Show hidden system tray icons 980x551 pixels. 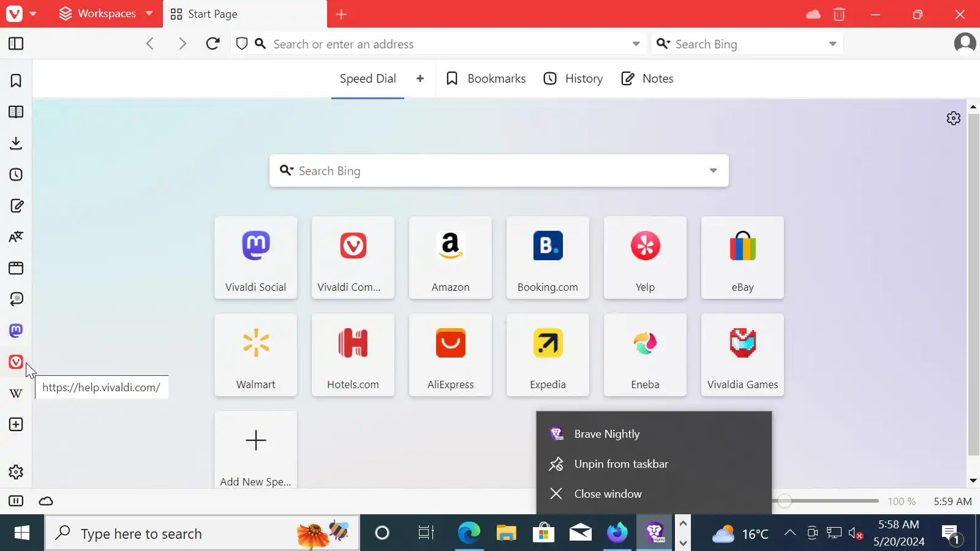790,533
